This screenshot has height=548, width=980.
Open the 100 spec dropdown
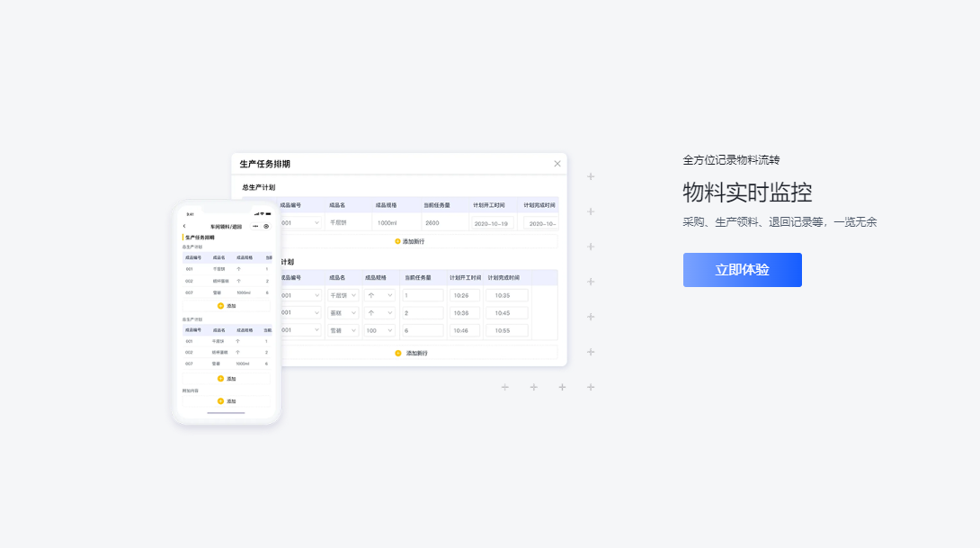(x=379, y=330)
